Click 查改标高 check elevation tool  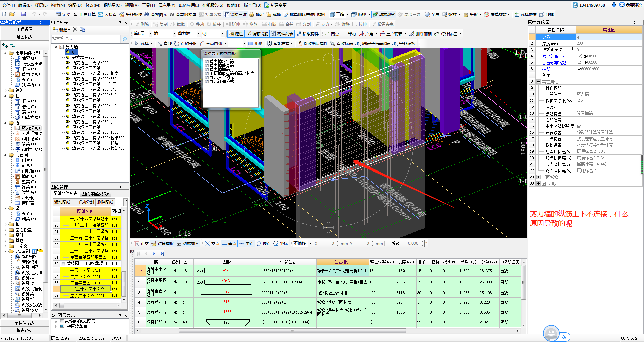pos(341,43)
